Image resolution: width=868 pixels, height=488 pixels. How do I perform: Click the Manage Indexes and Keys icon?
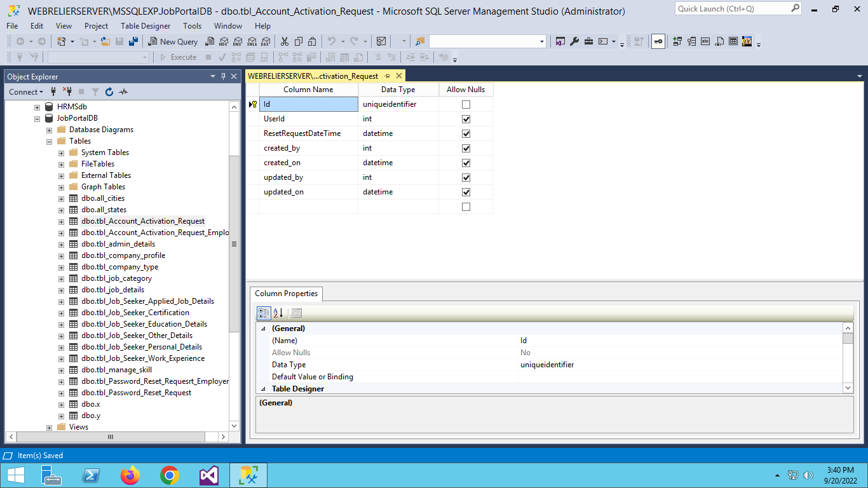coord(691,41)
